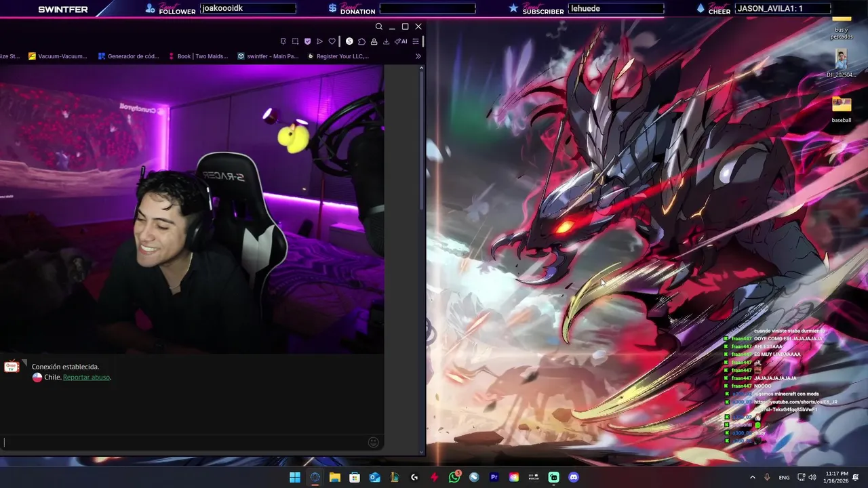Open the network status tray icon

[x=801, y=477]
